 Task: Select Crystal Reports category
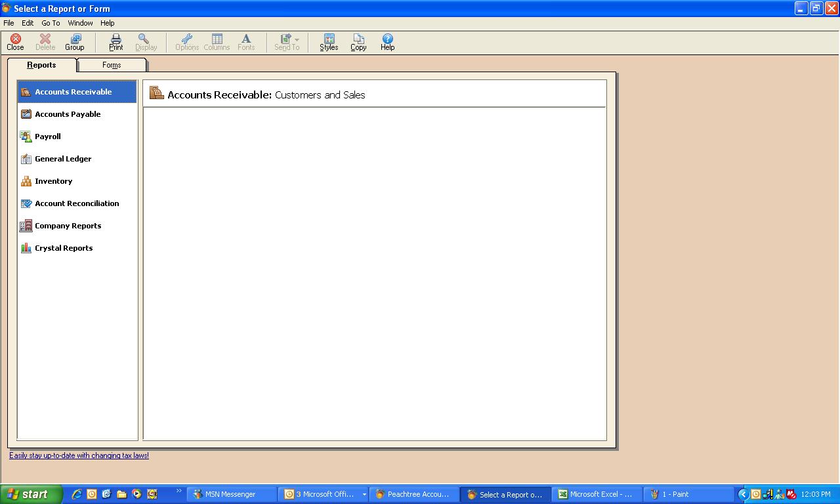point(64,248)
